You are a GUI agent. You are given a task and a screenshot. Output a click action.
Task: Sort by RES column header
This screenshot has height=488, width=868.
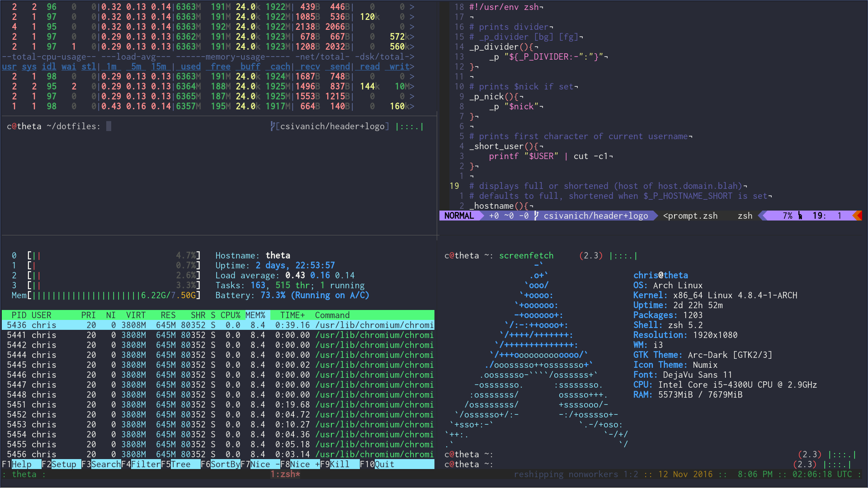click(x=168, y=315)
